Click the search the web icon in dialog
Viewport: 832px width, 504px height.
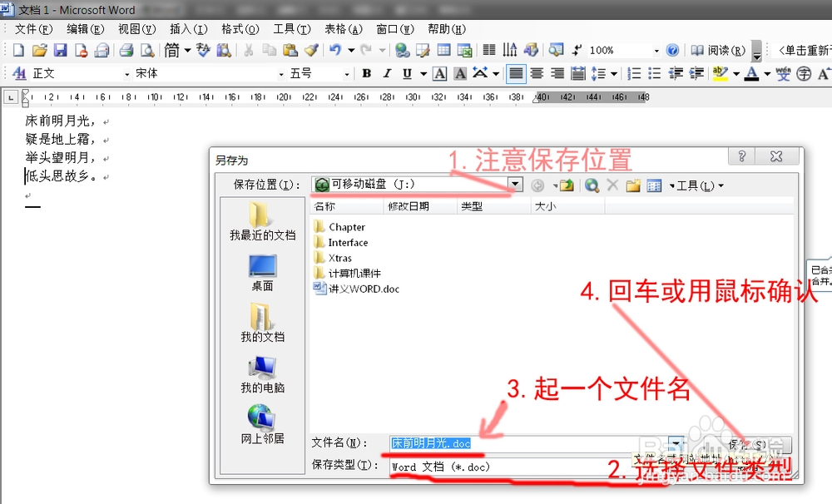(592, 185)
